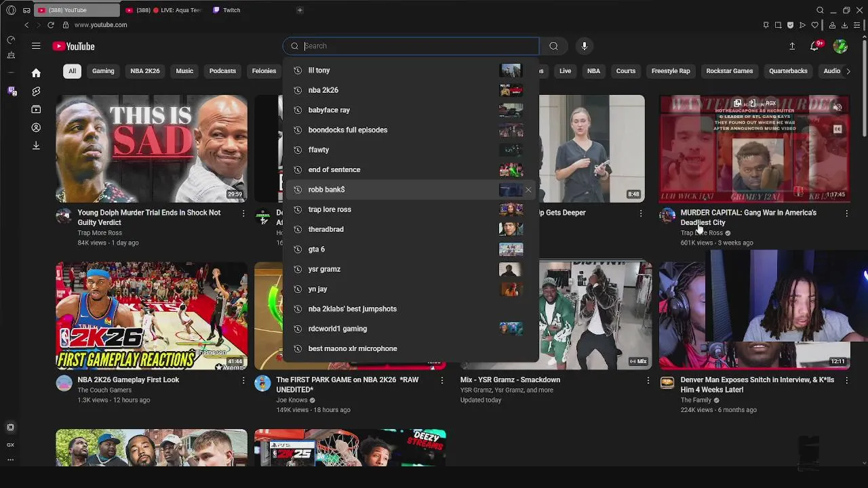Click the browser downloads toolbar icon

844,25
